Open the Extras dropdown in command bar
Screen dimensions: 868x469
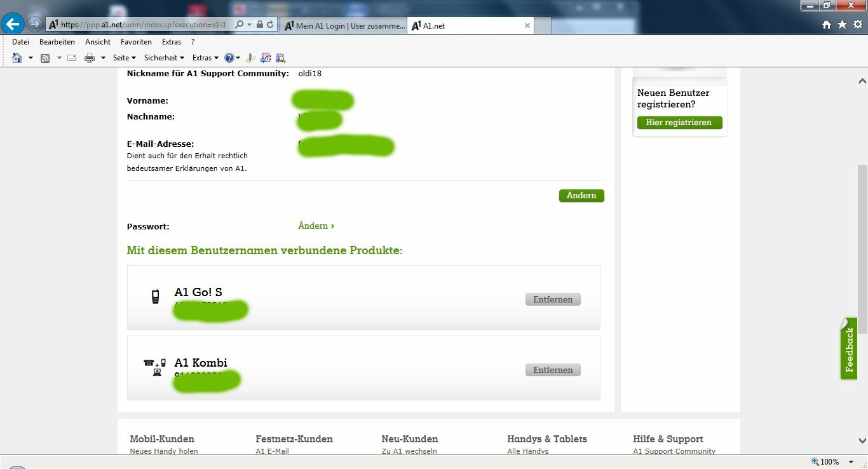click(x=205, y=58)
